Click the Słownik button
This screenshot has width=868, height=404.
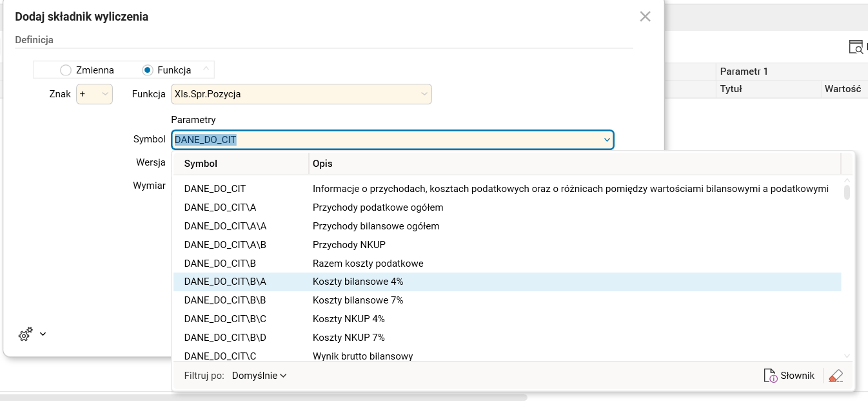click(789, 375)
